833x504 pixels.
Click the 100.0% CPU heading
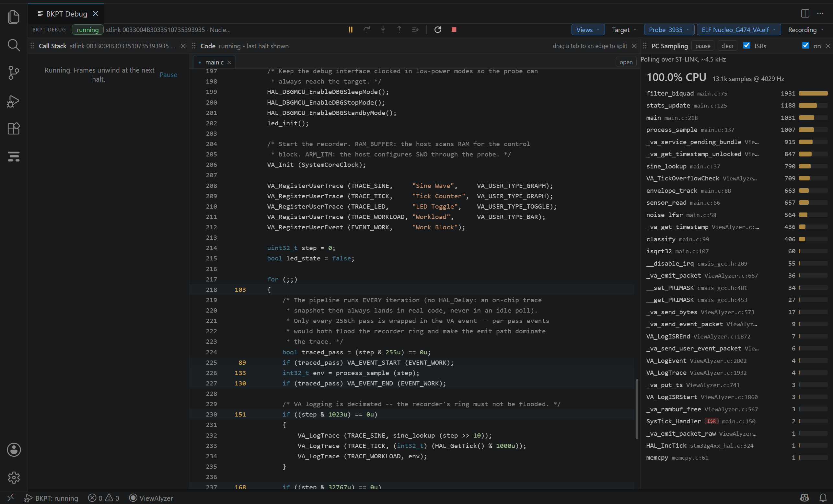[x=676, y=77]
